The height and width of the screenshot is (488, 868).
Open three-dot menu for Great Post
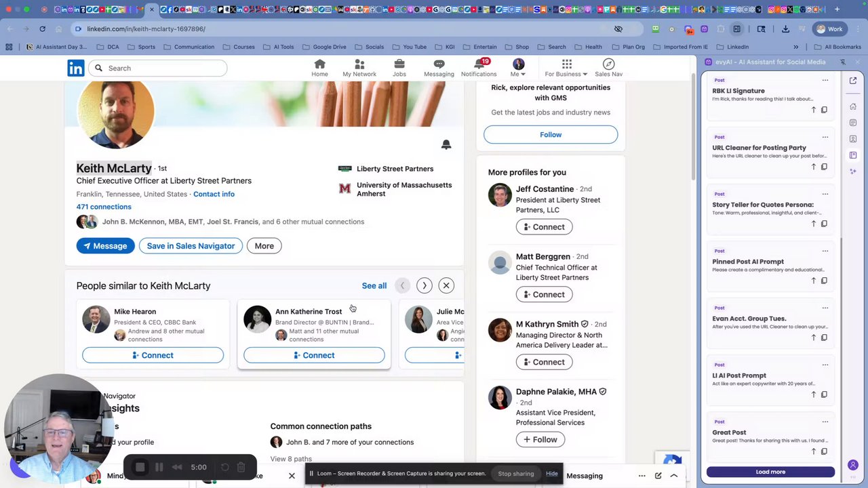pyautogui.click(x=825, y=422)
